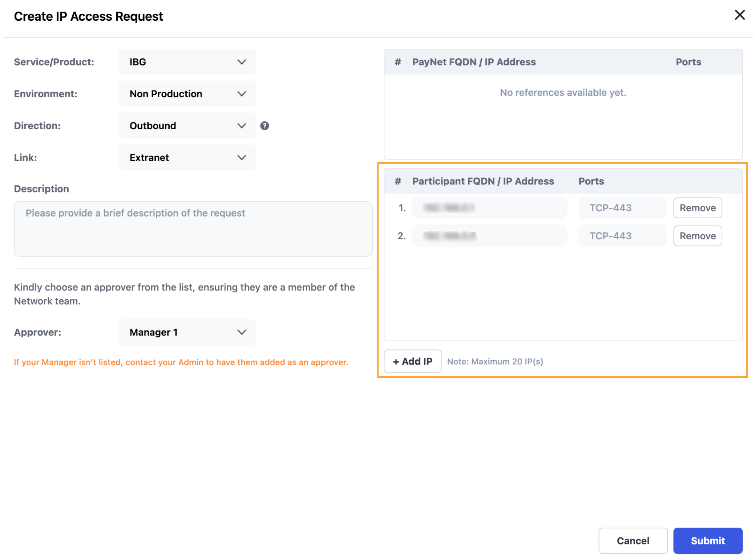Remove the second participant IP entry
755x560 pixels.
coord(697,236)
